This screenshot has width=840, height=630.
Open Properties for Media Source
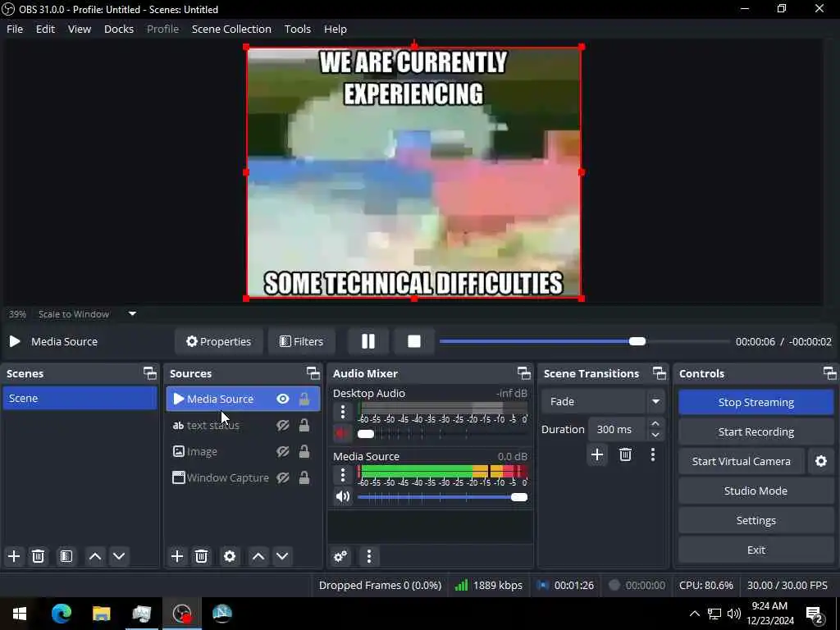[x=218, y=341]
